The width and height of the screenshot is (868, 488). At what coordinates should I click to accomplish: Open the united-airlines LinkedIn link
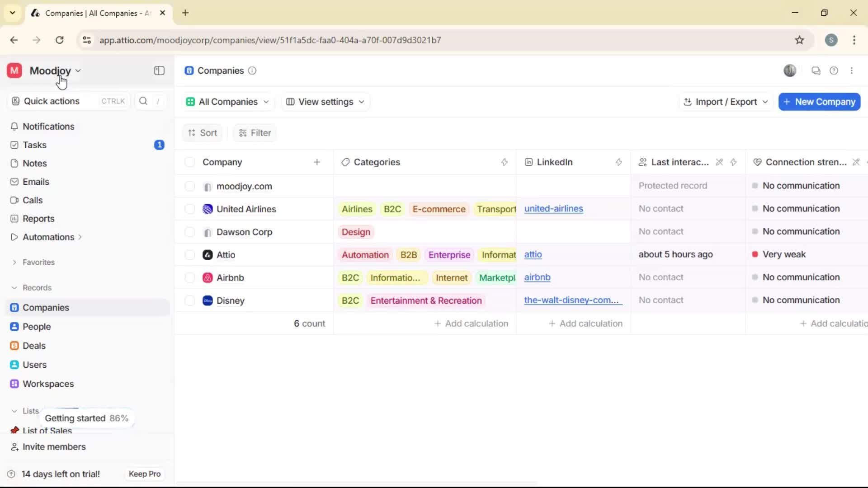tap(553, 209)
